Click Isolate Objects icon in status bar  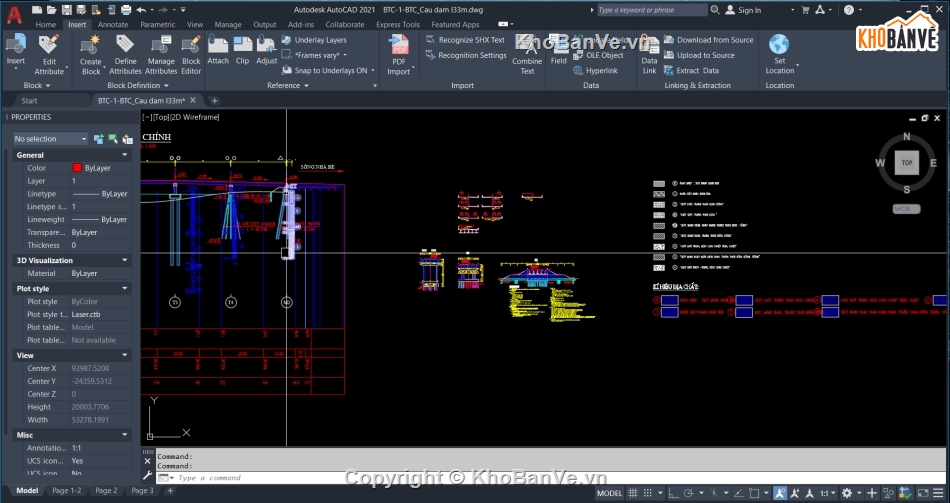(888, 494)
